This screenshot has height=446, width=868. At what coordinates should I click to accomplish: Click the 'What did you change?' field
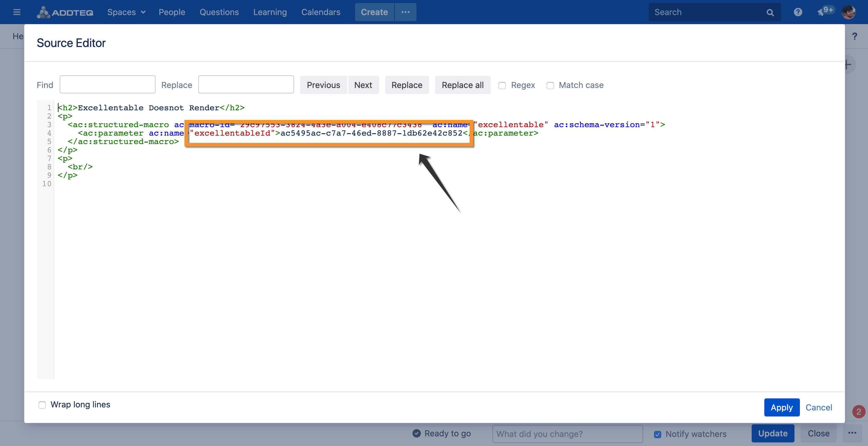tap(568, 434)
